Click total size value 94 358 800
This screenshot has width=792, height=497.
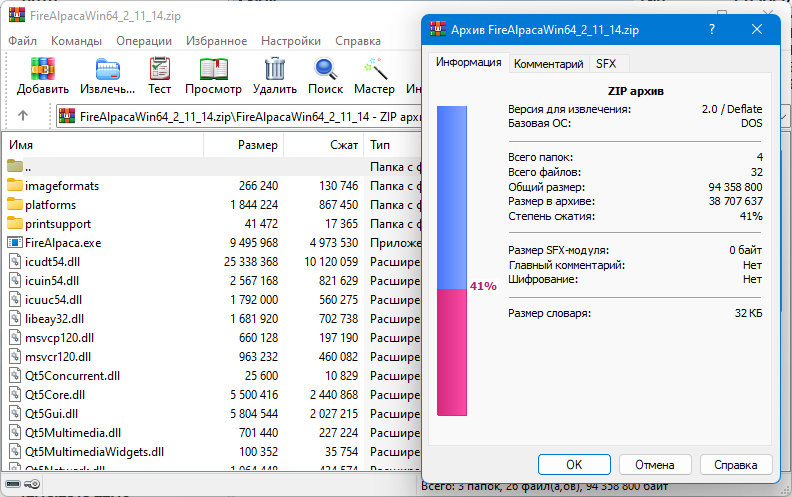coord(735,187)
